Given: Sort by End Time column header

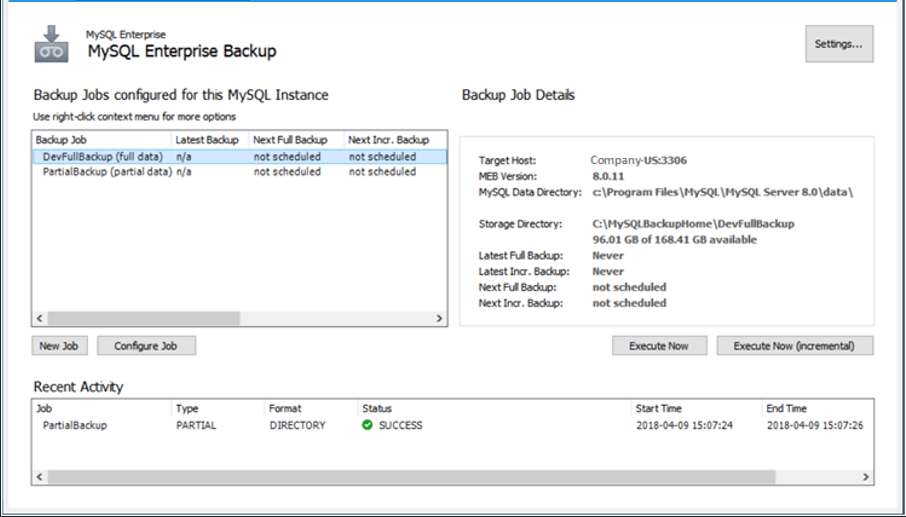Looking at the screenshot, I should coord(818,408).
